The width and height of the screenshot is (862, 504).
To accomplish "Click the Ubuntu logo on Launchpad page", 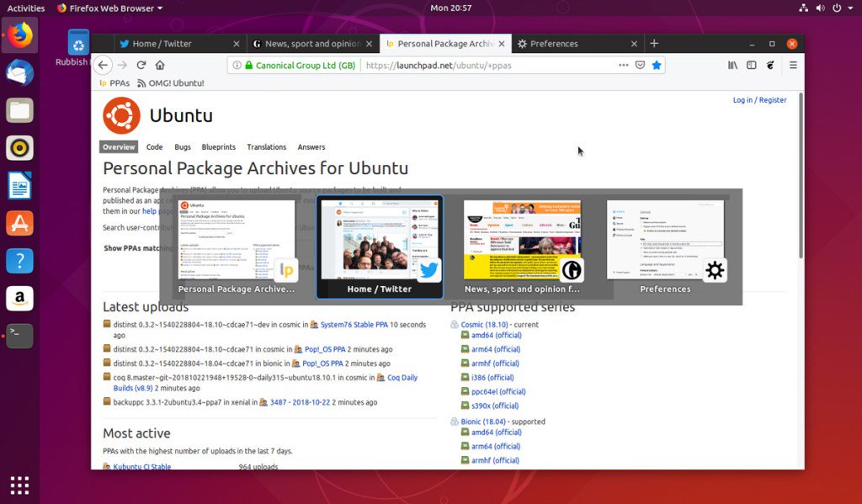I will (x=121, y=115).
